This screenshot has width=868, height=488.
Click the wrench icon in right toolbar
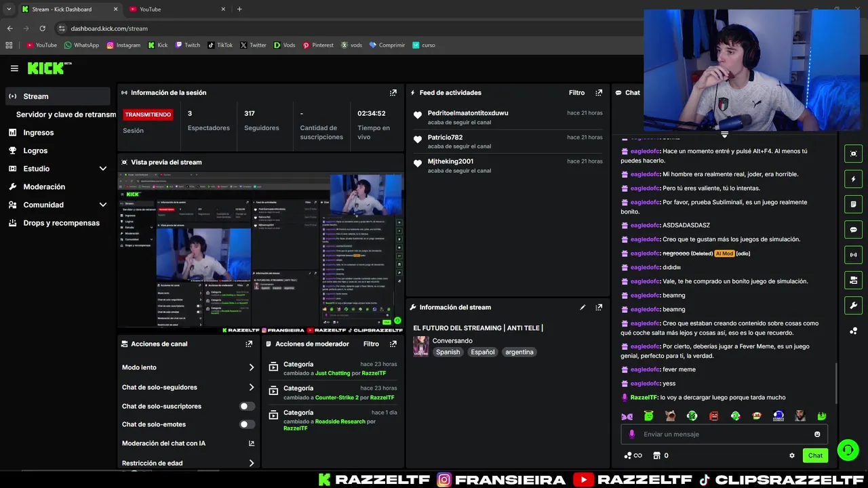854,306
